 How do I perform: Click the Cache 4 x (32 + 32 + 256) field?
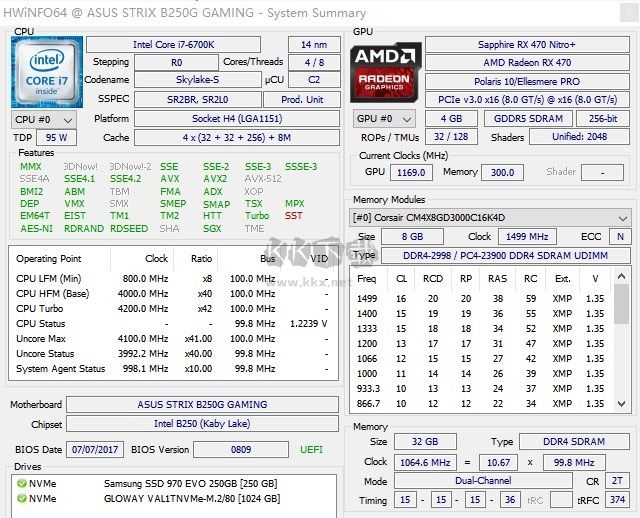click(237, 138)
